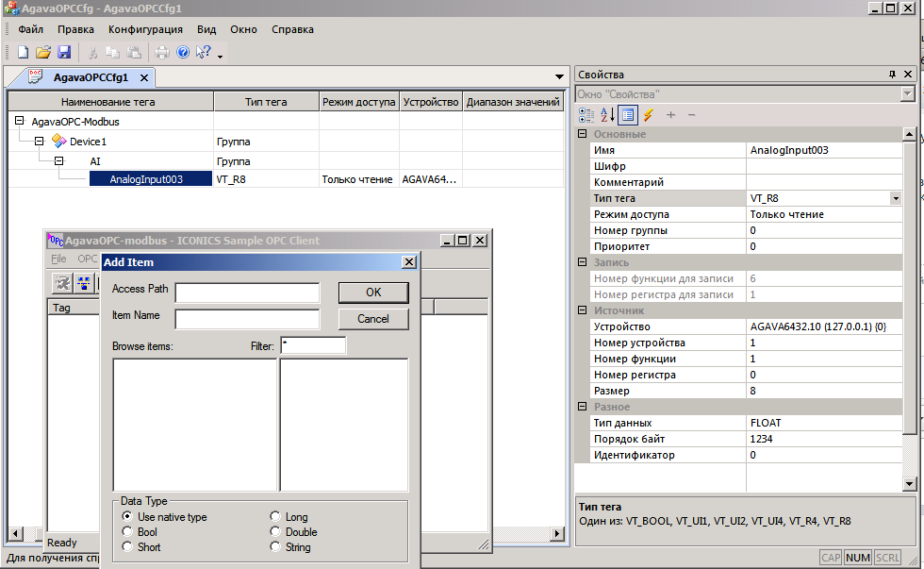924x569 pixels.
Task: Click the Item Name input field
Action: click(247, 319)
